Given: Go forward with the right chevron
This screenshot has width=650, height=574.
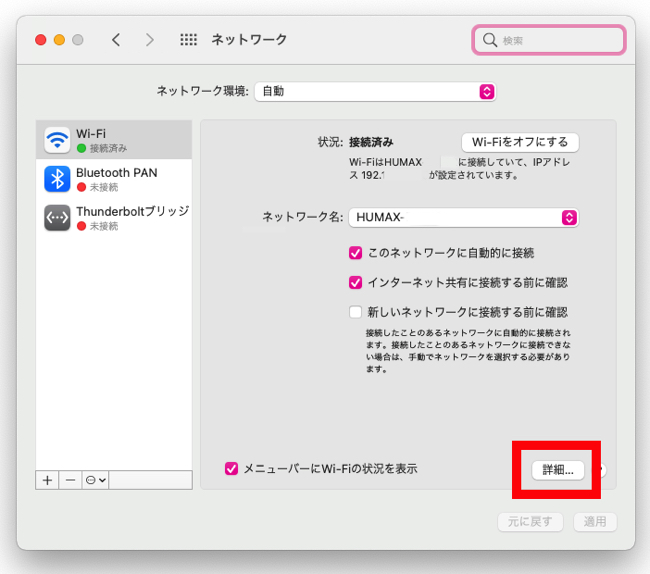Looking at the screenshot, I should pyautogui.click(x=150, y=40).
